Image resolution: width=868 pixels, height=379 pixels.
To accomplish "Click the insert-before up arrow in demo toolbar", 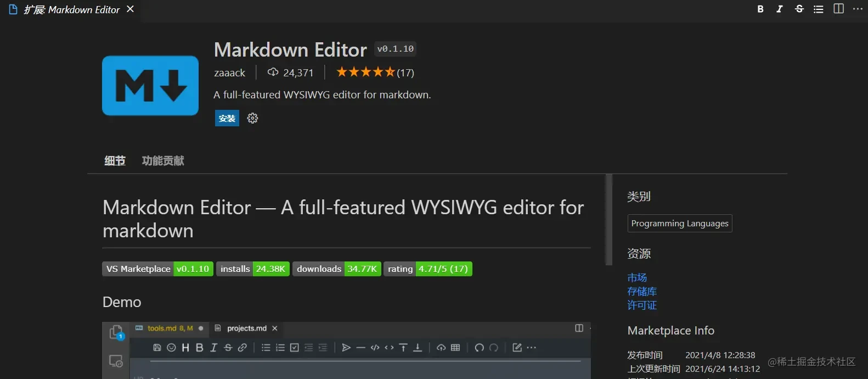I will pyautogui.click(x=403, y=348).
